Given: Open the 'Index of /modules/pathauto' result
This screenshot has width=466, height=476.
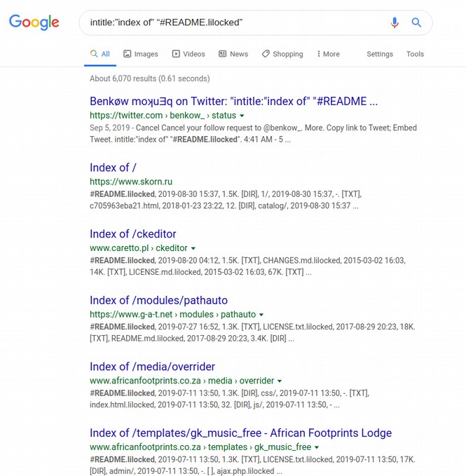Looking at the screenshot, I should 158,300.
